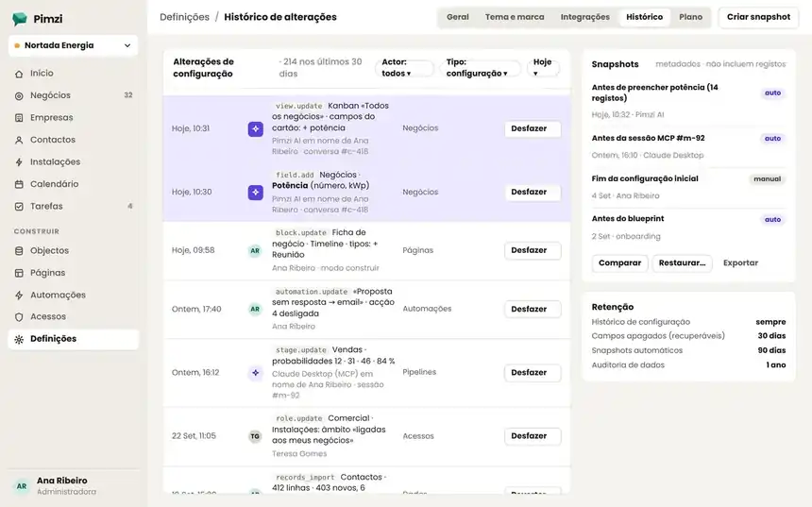Click the field.add code tag

pyautogui.click(x=295, y=175)
